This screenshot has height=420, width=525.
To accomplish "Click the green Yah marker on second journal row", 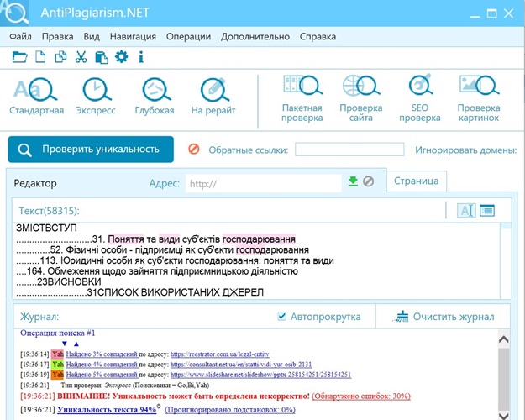I will click(x=58, y=364).
